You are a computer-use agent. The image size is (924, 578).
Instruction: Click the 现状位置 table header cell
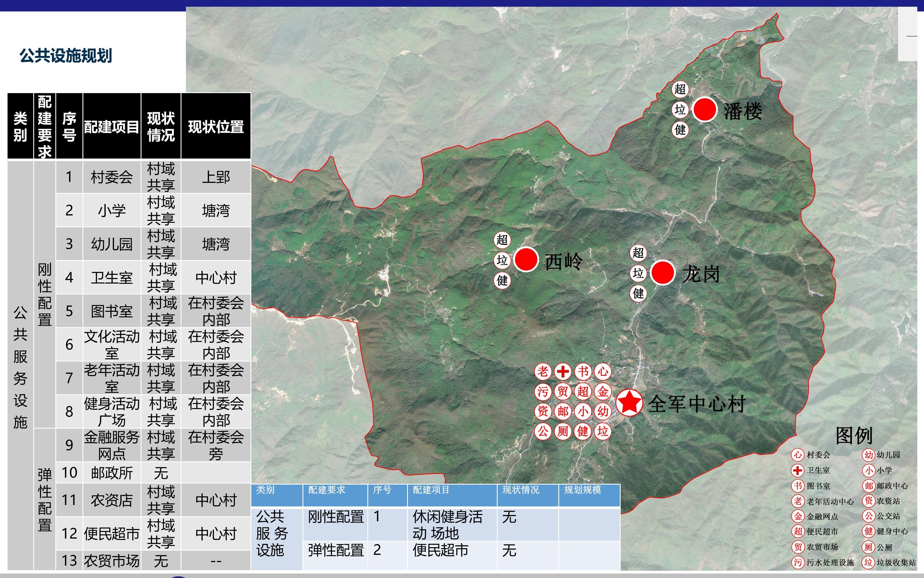216,126
